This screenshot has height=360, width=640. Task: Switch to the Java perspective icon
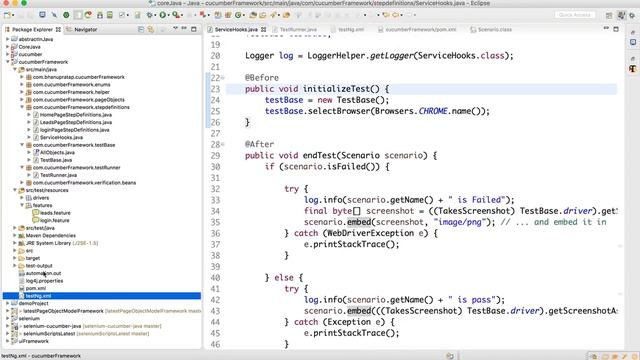pyautogui.click(x=621, y=15)
